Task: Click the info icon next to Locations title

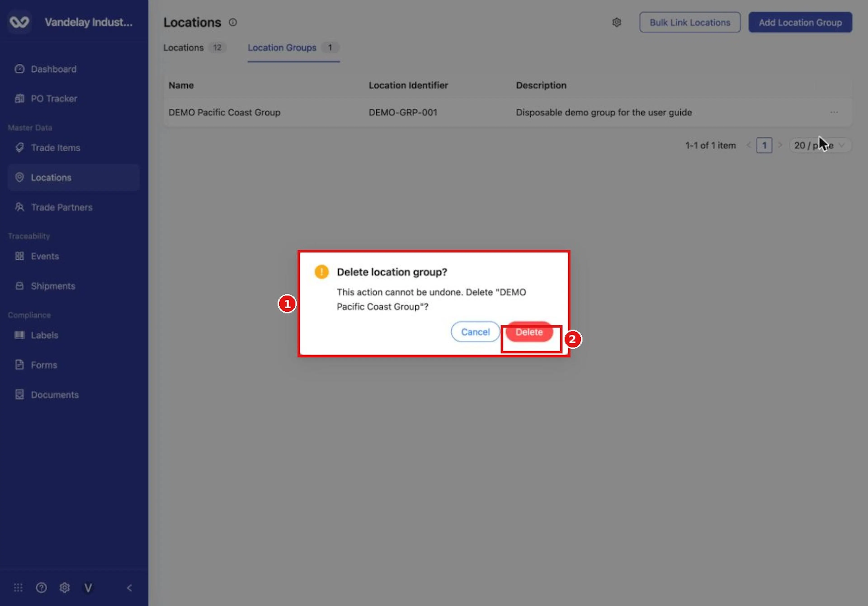Action: click(233, 22)
